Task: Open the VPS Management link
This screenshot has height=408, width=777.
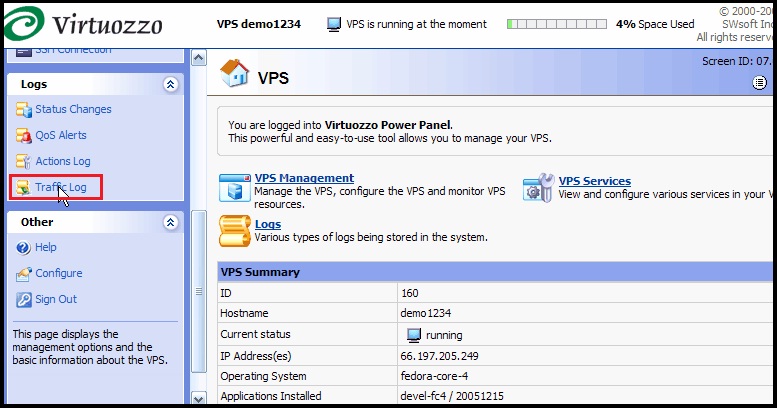Action: 304,178
